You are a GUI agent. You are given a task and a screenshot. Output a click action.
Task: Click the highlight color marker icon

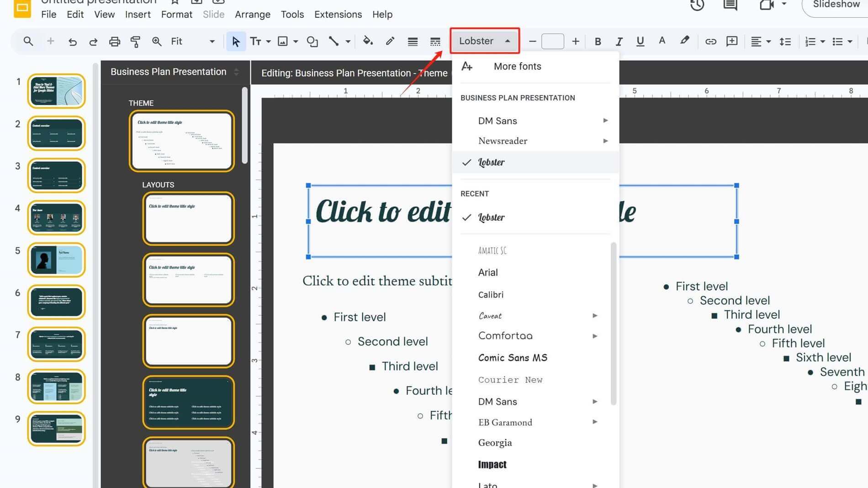coord(684,41)
